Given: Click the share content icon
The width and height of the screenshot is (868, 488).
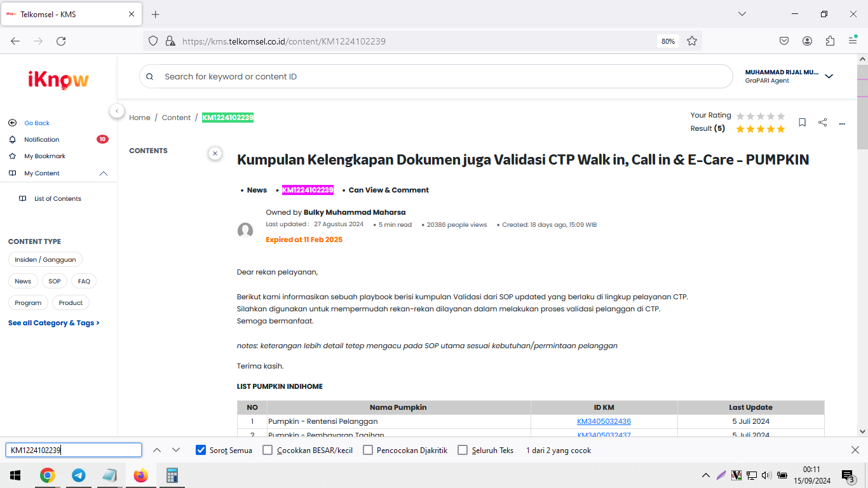Looking at the screenshot, I should point(822,122).
